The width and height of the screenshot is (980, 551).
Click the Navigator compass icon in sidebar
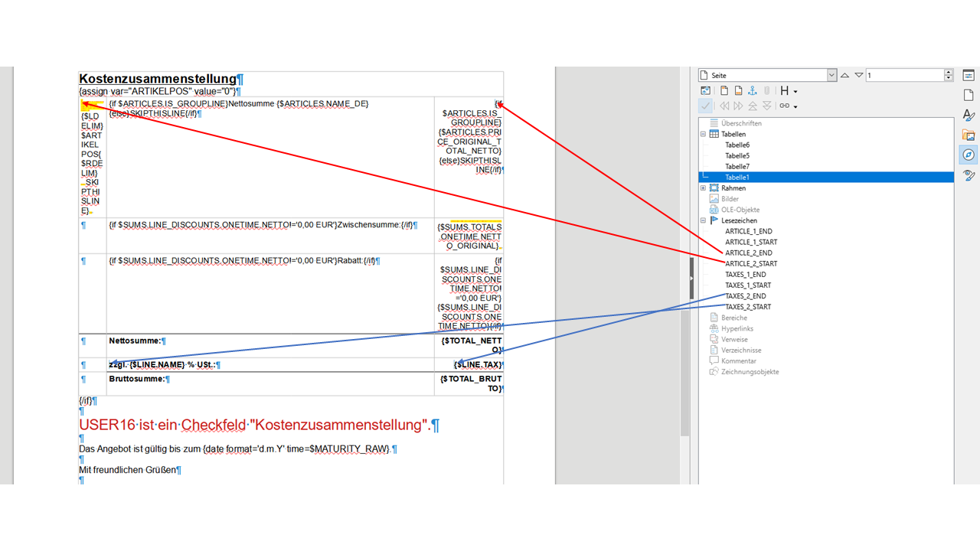pyautogui.click(x=969, y=155)
